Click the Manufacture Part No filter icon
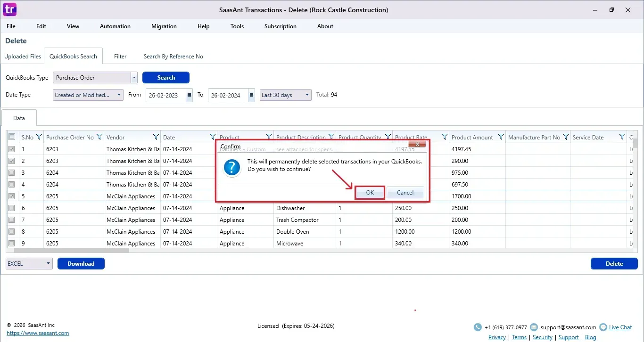 pos(565,137)
